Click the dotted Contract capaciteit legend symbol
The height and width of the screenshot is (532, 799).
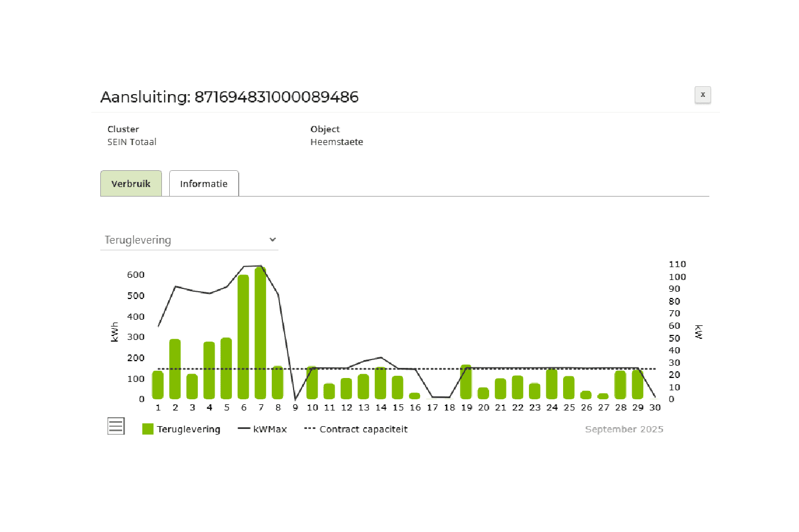[x=310, y=429]
